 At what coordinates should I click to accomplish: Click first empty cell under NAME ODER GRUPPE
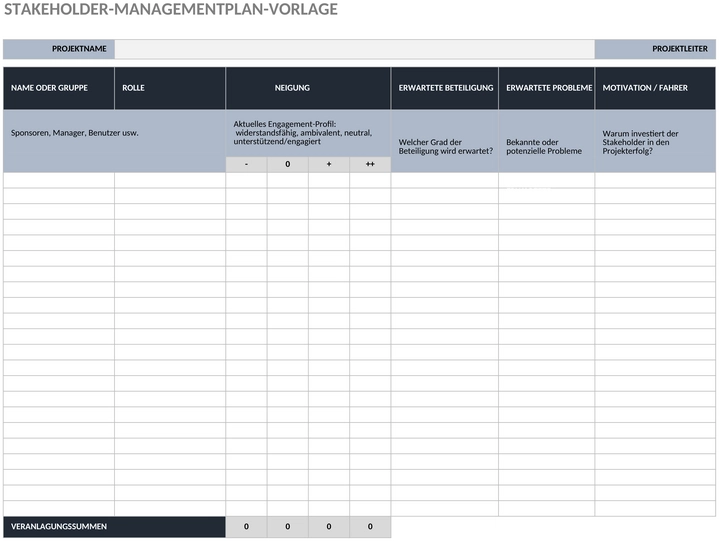tap(59, 180)
